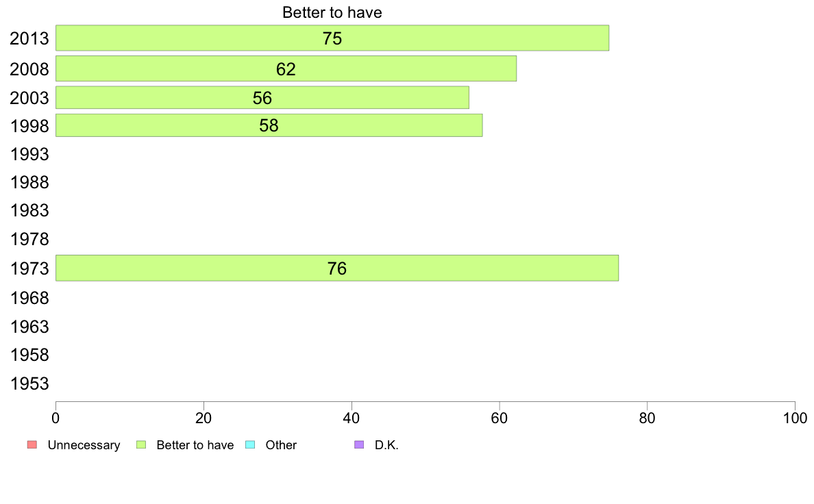Click the chart title Better to have
Viewport: 814px width, 504px height.
tap(332, 12)
